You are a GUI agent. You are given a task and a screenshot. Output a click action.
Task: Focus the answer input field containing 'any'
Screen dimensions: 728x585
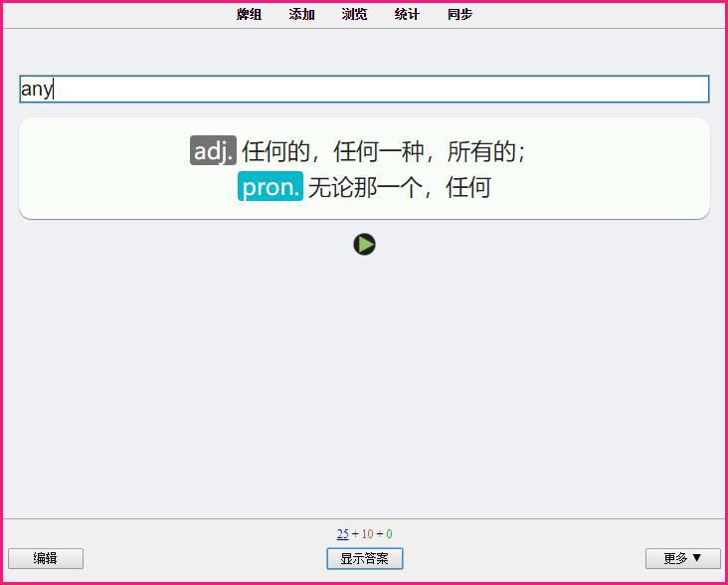[364, 89]
